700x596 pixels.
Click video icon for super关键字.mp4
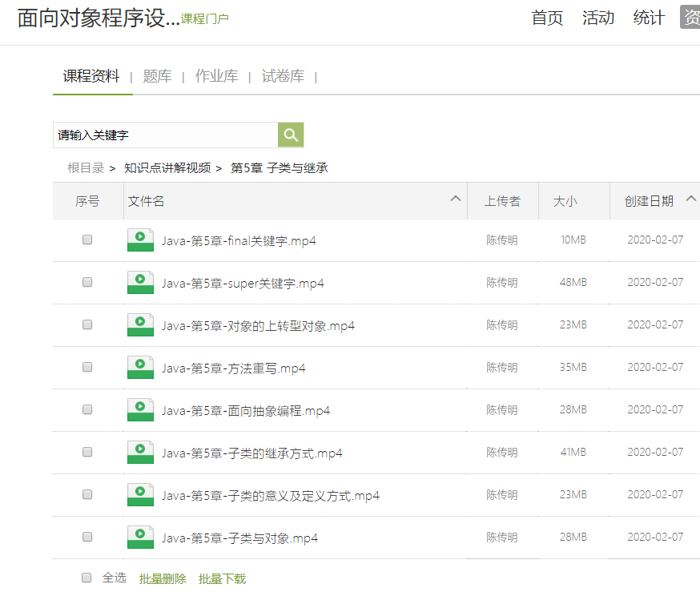[140, 282]
